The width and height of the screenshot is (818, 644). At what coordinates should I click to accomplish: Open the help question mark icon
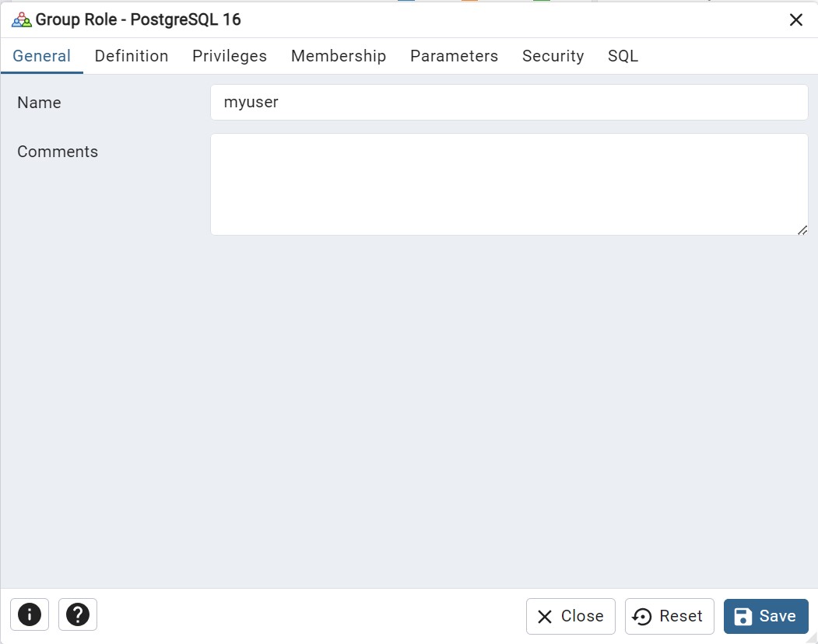click(78, 614)
